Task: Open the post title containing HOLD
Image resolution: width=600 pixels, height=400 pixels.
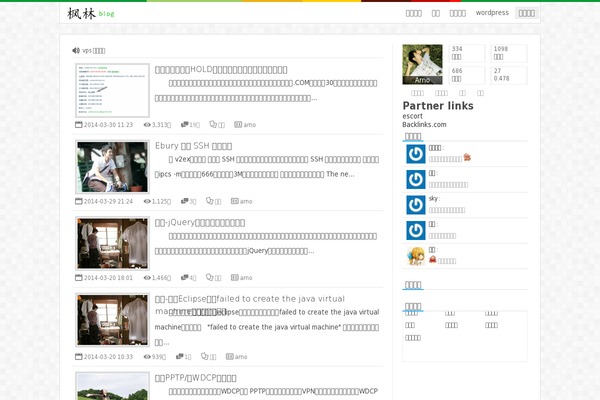Action: pyautogui.click(x=221, y=70)
